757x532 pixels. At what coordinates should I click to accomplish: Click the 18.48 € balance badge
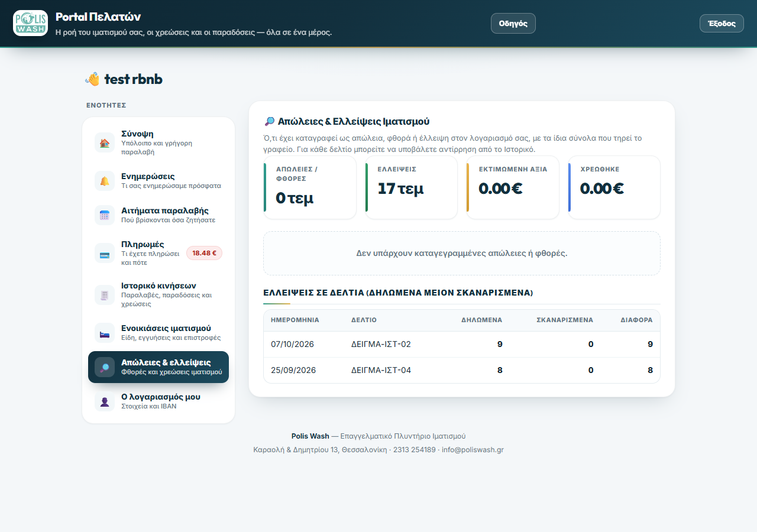204,253
